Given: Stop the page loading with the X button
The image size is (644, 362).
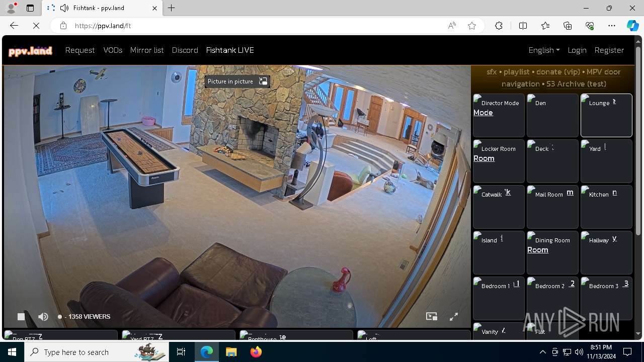Looking at the screenshot, I should coord(36,26).
